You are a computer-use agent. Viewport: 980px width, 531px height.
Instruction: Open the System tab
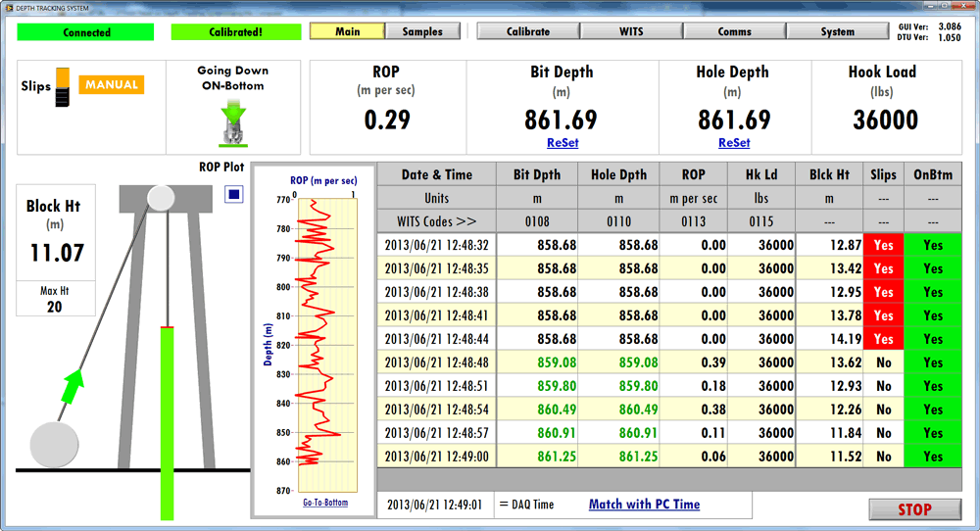[x=838, y=31]
